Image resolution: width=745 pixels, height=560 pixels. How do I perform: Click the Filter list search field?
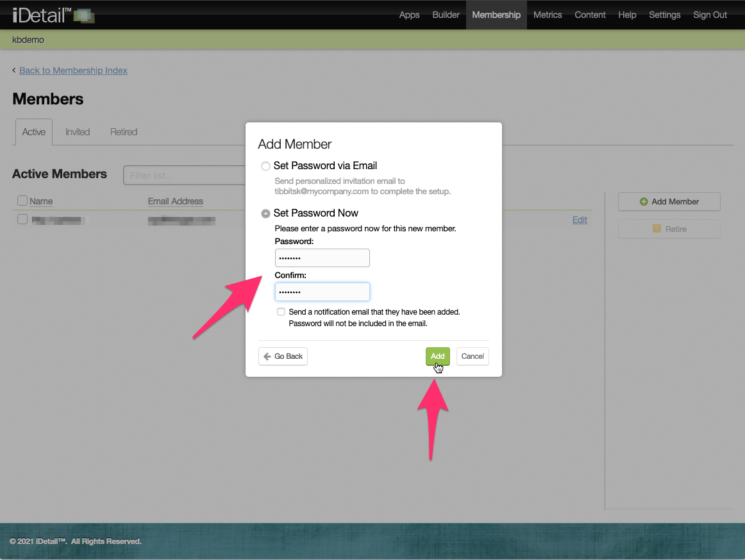click(185, 176)
